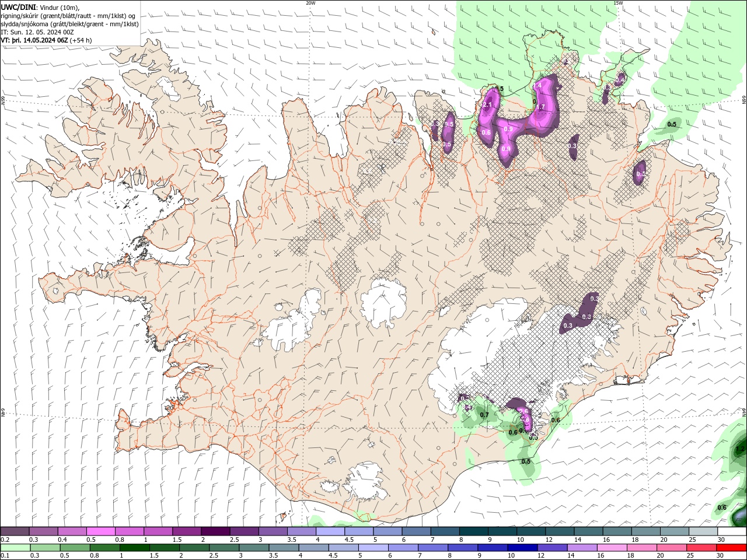The width and height of the screenshot is (747, 560).
Task: Click the black '0.5' value off the northeast coast
Action: 672,124
